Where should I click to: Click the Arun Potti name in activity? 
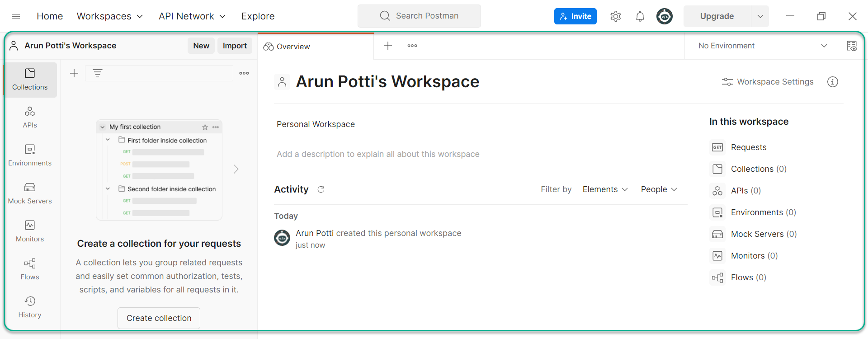click(315, 233)
